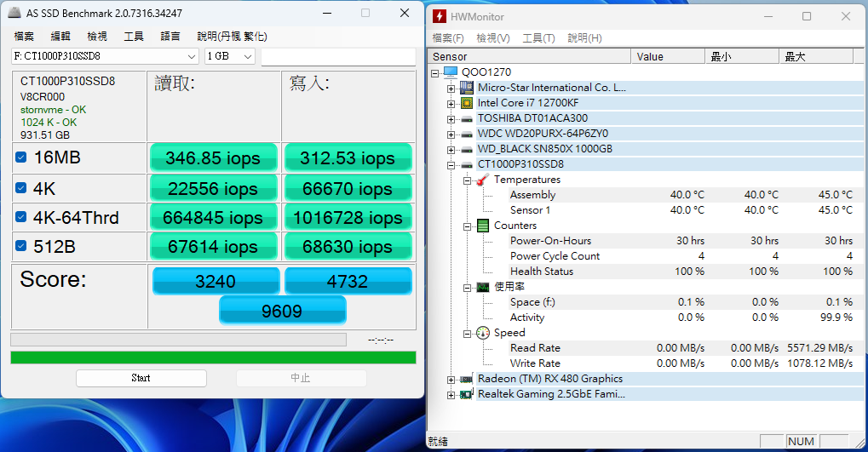The height and width of the screenshot is (452, 868).
Task: Collapse the 使用率 section
Action: tap(467, 288)
